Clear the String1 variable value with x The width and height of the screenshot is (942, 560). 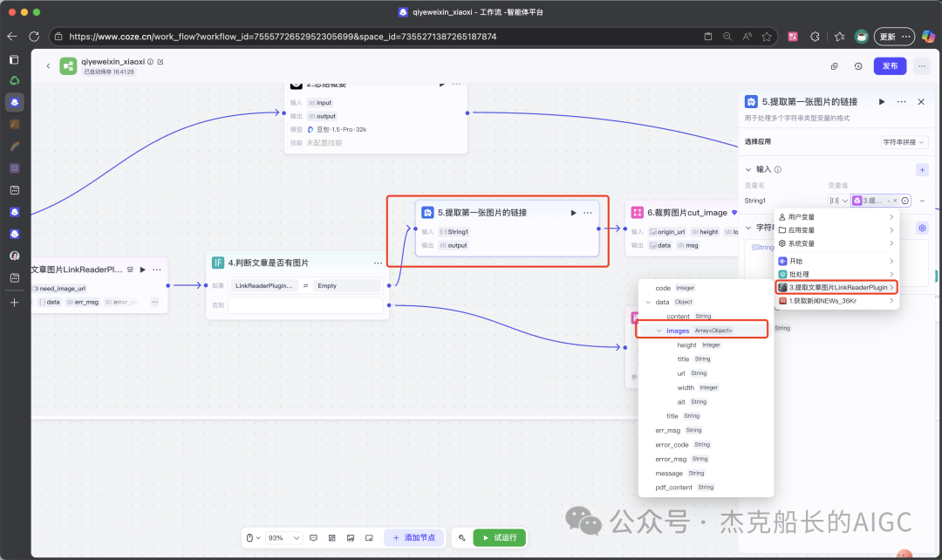click(895, 201)
